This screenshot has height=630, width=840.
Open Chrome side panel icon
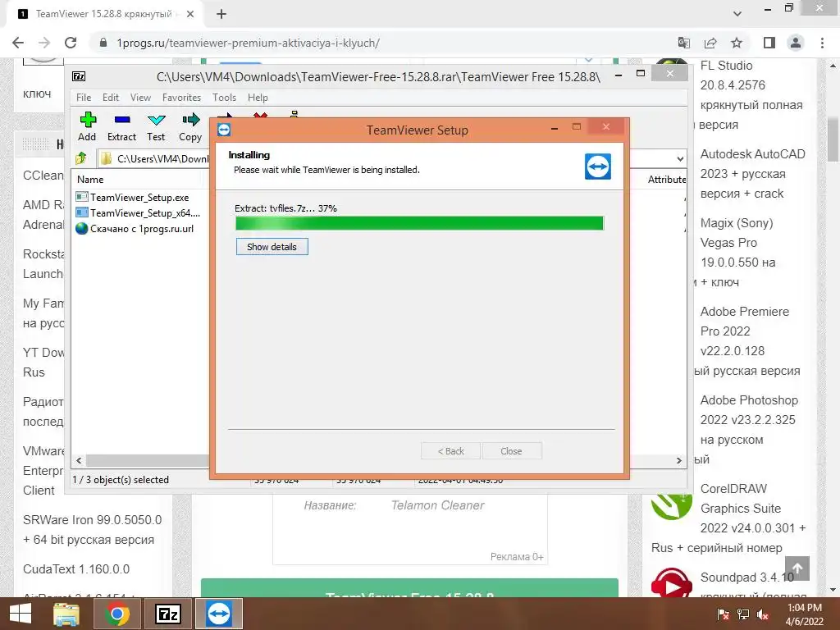tap(769, 43)
